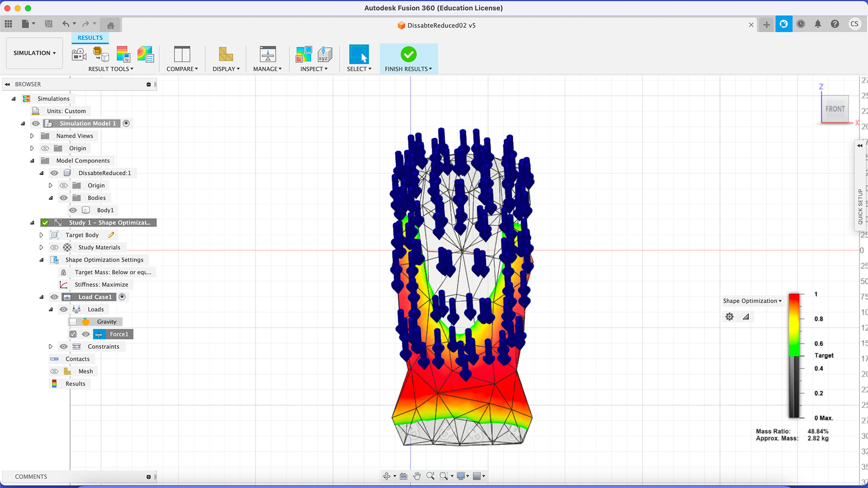Click the Compare split-view icon

(182, 54)
